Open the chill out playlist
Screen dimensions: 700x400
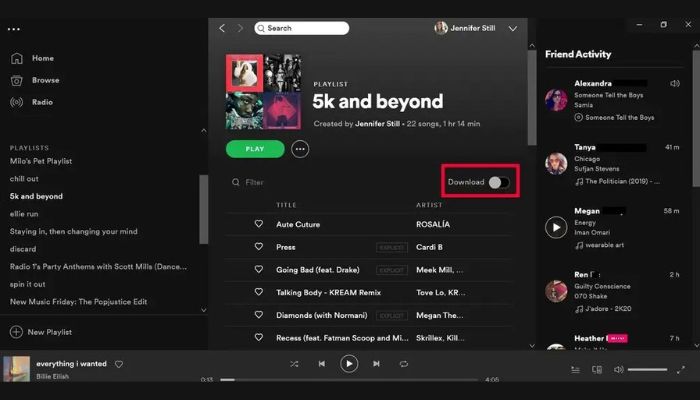(x=24, y=179)
